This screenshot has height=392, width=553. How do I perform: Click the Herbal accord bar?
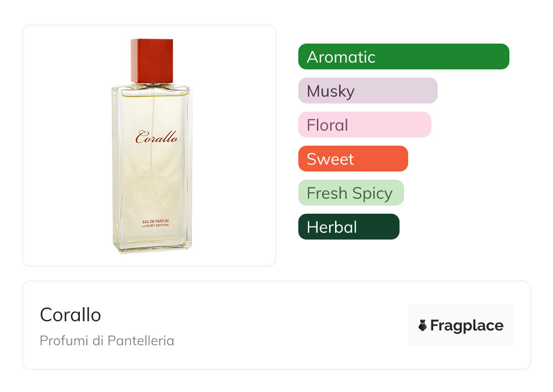[x=349, y=227]
